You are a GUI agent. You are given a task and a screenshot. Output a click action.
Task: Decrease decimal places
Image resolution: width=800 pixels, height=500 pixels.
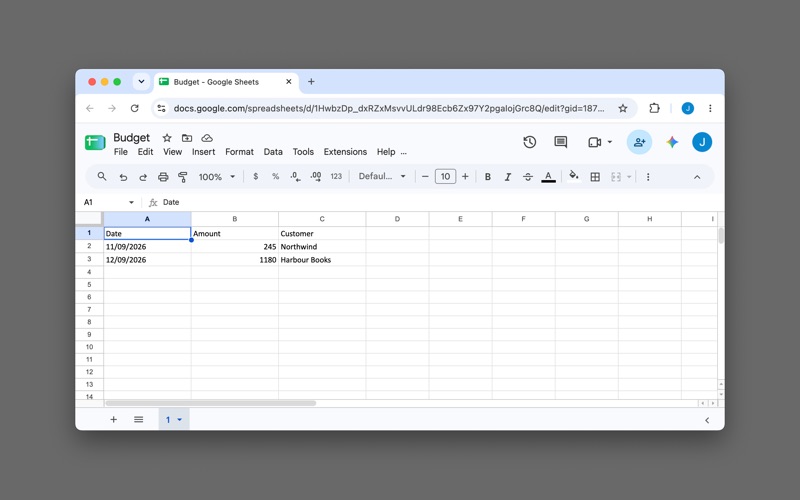[x=295, y=177]
